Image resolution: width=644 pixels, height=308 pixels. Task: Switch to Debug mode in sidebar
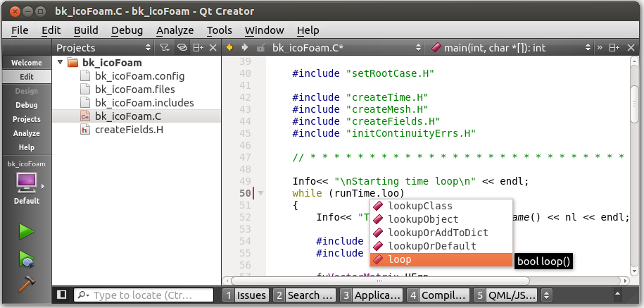[27, 105]
